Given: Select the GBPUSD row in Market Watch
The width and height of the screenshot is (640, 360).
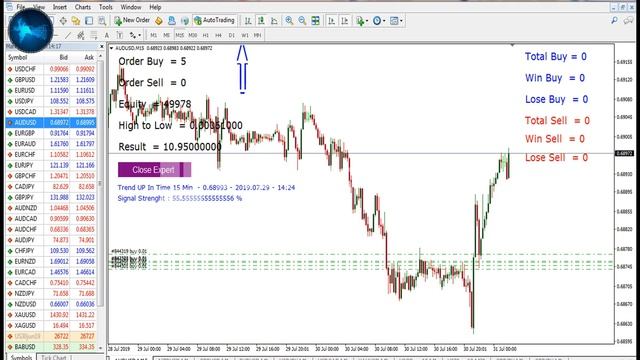Looking at the screenshot, I should [x=51, y=80].
